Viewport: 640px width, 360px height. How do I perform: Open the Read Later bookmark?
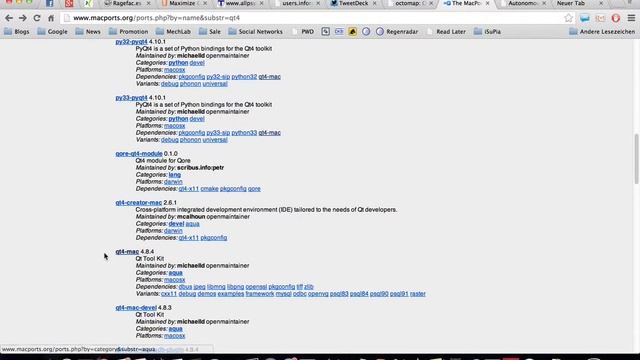pos(446,32)
